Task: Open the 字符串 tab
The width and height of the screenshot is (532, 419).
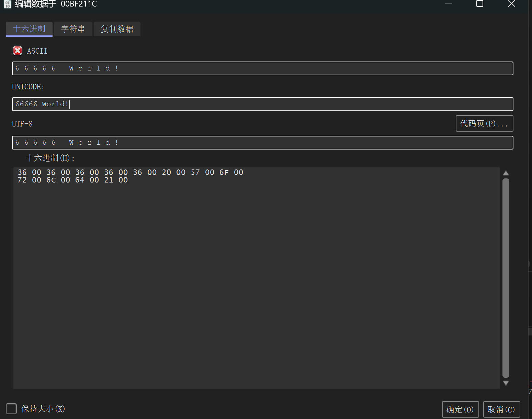Action: tap(73, 29)
